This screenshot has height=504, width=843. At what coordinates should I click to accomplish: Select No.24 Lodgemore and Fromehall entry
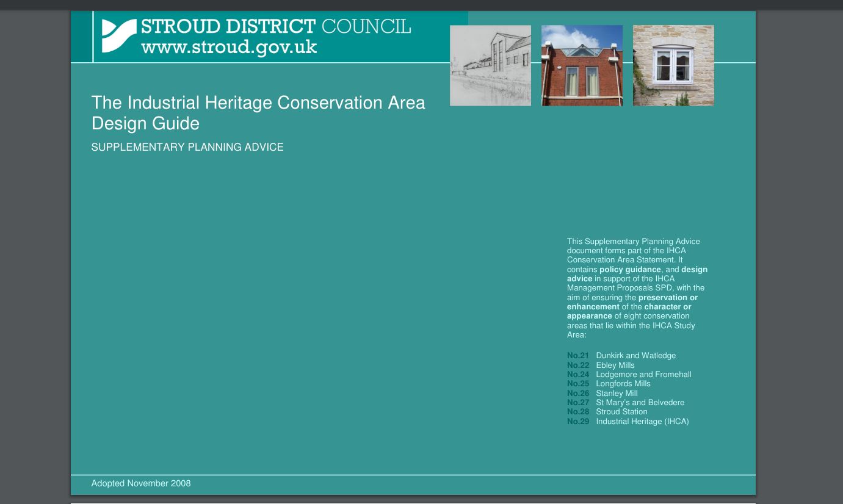[643, 375]
